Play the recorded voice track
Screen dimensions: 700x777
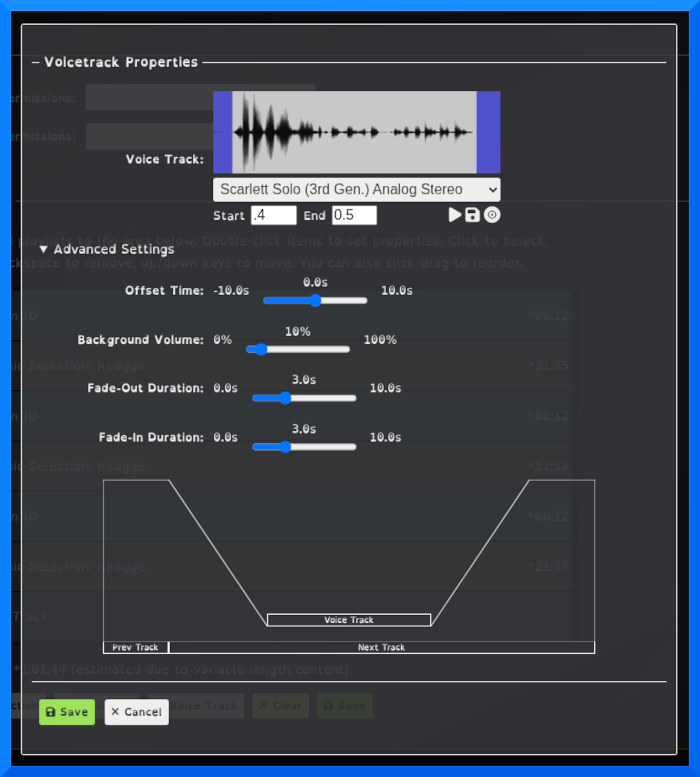pos(455,215)
